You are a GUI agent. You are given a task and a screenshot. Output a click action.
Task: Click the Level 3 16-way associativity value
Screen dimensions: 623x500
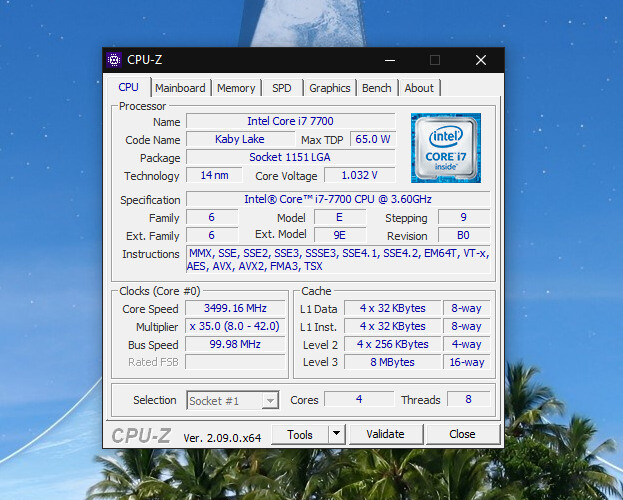(467, 362)
